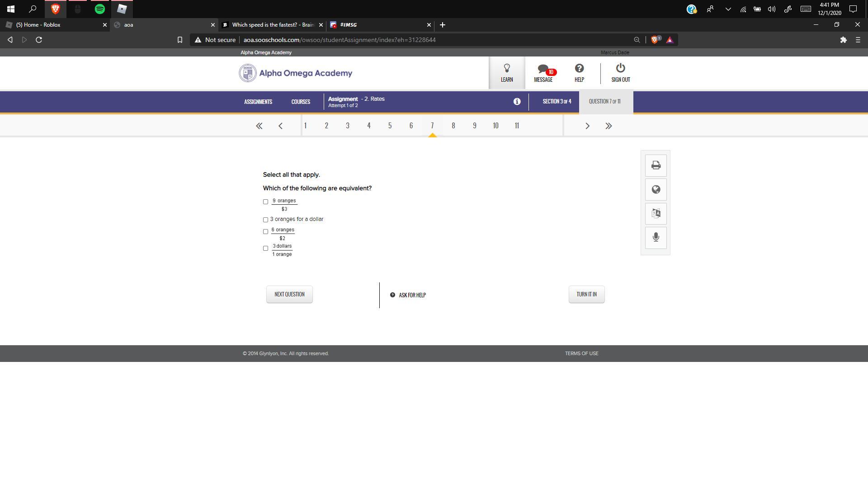Jump to first question double chevron

tap(259, 126)
